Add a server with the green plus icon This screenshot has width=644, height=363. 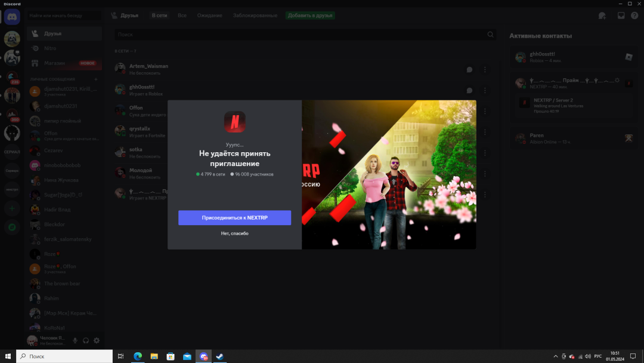pyautogui.click(x=12, y=208)
